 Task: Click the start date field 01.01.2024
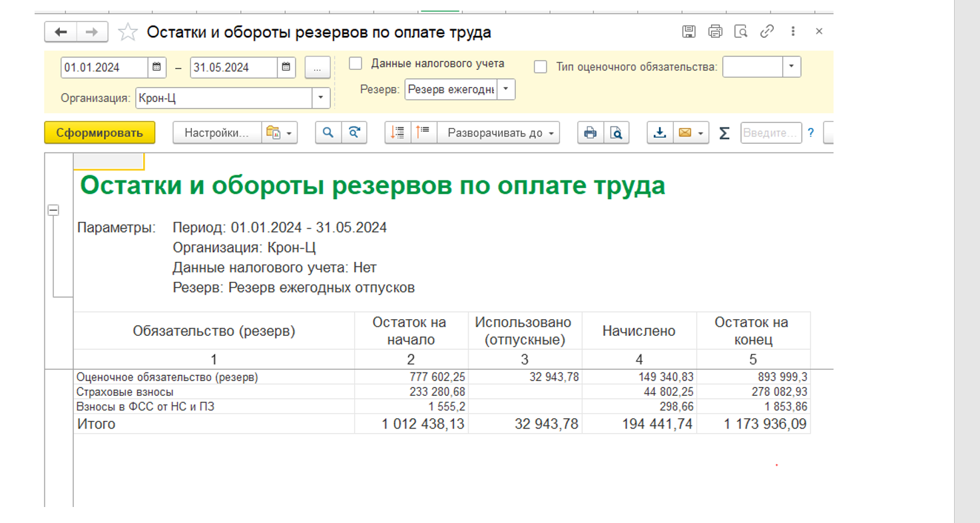click(104, 67)
